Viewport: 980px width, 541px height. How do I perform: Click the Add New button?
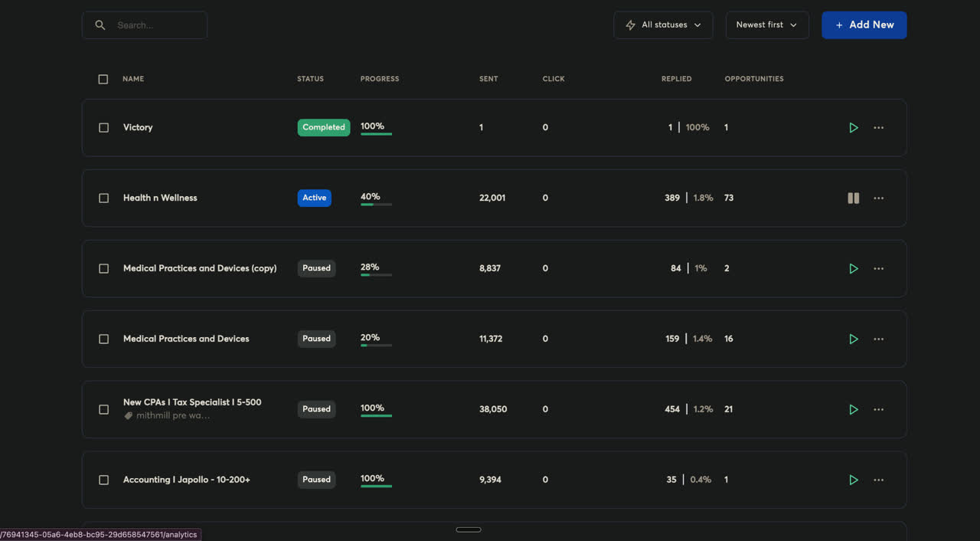coord(864,25)
